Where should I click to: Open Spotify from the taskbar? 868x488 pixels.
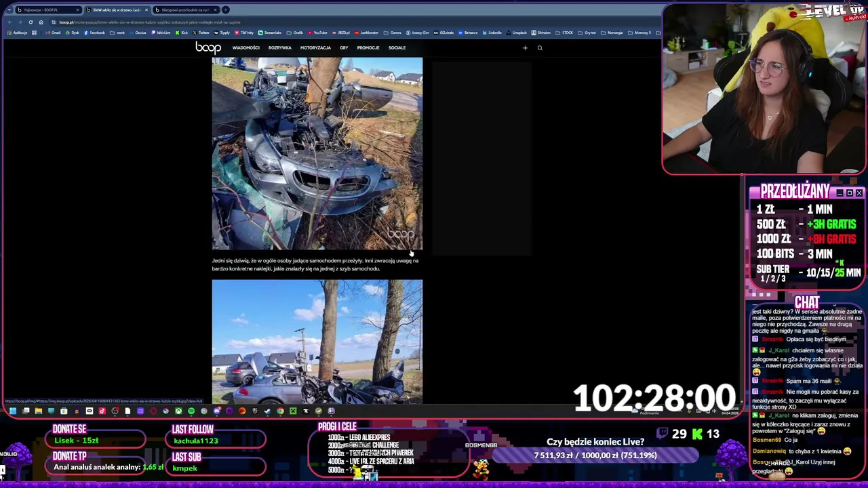(191, 411)
